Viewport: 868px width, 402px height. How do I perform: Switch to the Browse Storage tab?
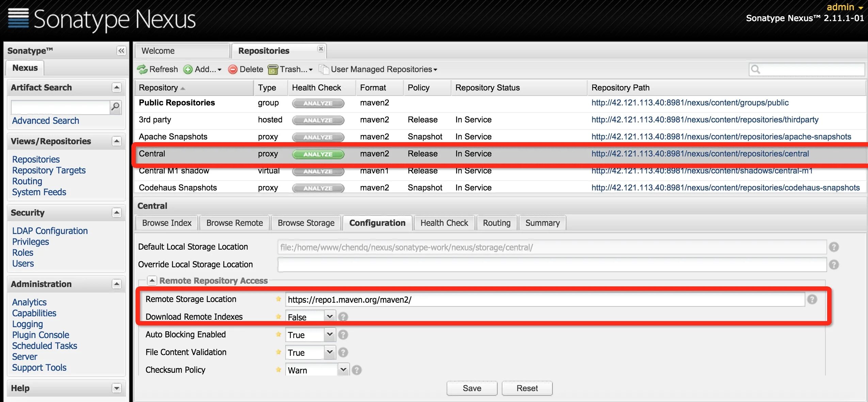(306, 223)
